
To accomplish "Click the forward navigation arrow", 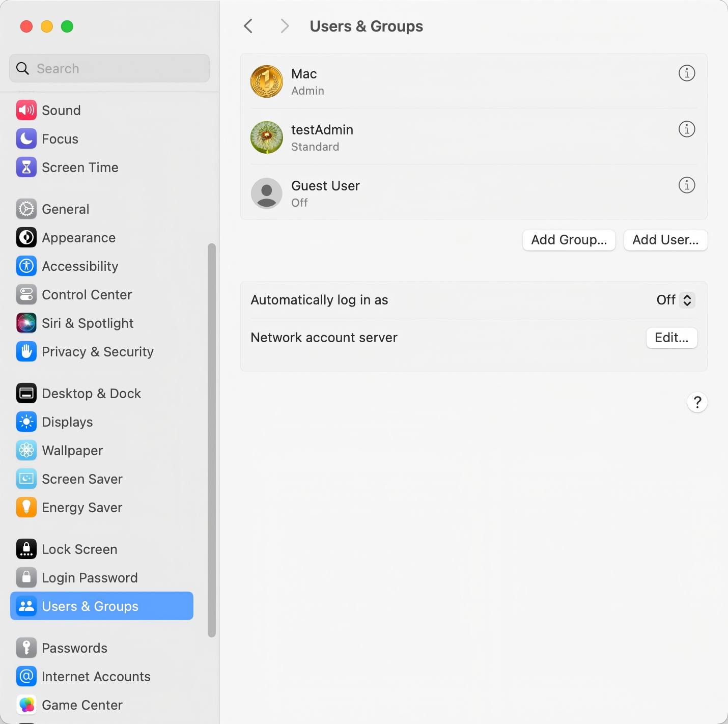I will (x=285, y=26).
